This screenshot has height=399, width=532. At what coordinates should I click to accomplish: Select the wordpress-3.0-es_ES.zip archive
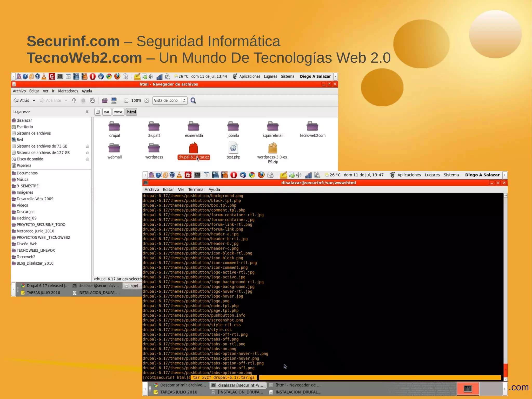273,148
